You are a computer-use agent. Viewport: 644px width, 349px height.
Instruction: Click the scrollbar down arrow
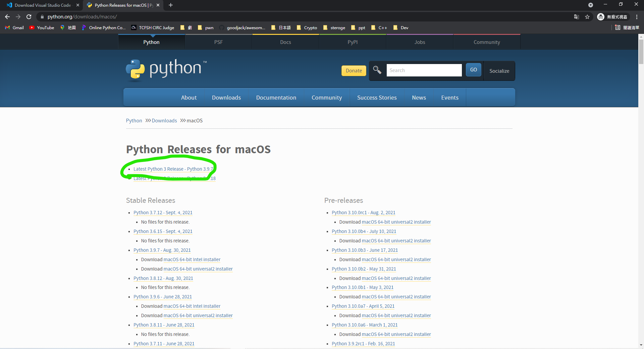coord(641,345)
